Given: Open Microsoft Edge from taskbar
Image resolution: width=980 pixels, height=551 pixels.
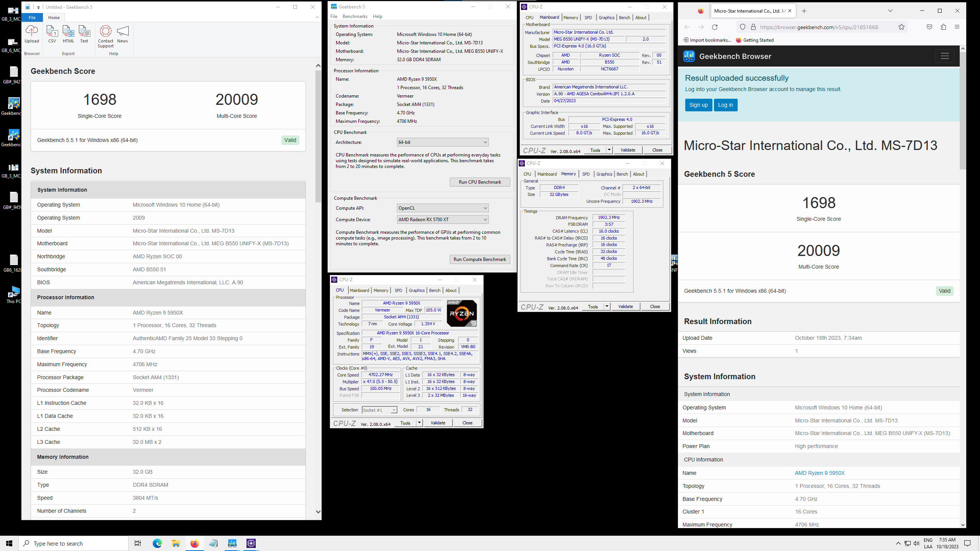Looking at the screenshot, I should pos(157,543).
